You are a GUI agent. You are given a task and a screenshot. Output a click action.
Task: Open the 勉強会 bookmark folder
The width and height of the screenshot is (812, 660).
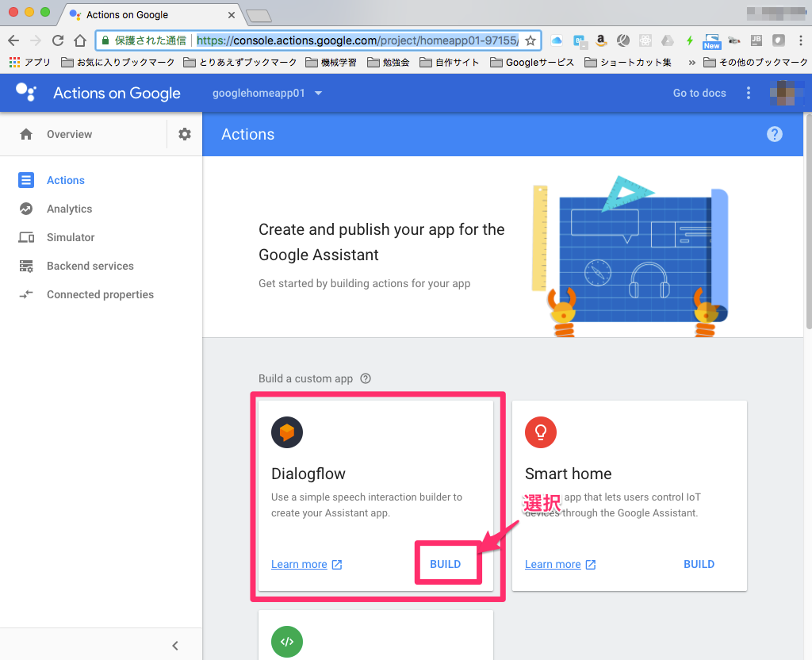pyautogui.click(x=389, y=63)
